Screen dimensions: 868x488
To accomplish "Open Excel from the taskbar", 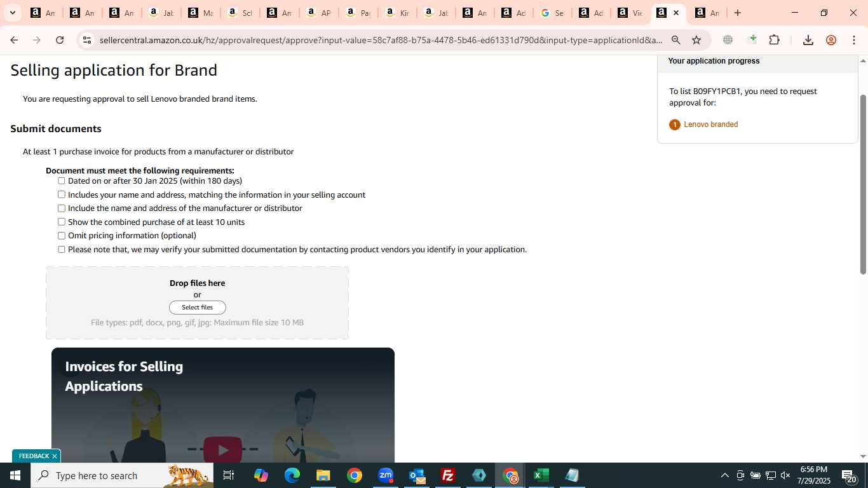I will pyautogui.click(x=541, y=475).
